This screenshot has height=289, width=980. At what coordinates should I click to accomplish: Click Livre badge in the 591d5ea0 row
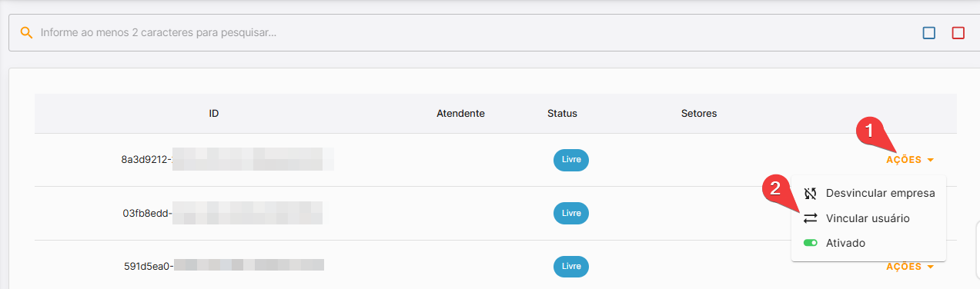(571, 267)
